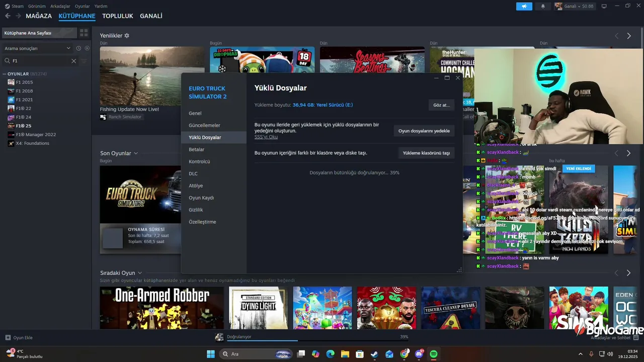
Task: Open Genel in properties dialog
Action: tap(214, 113)
